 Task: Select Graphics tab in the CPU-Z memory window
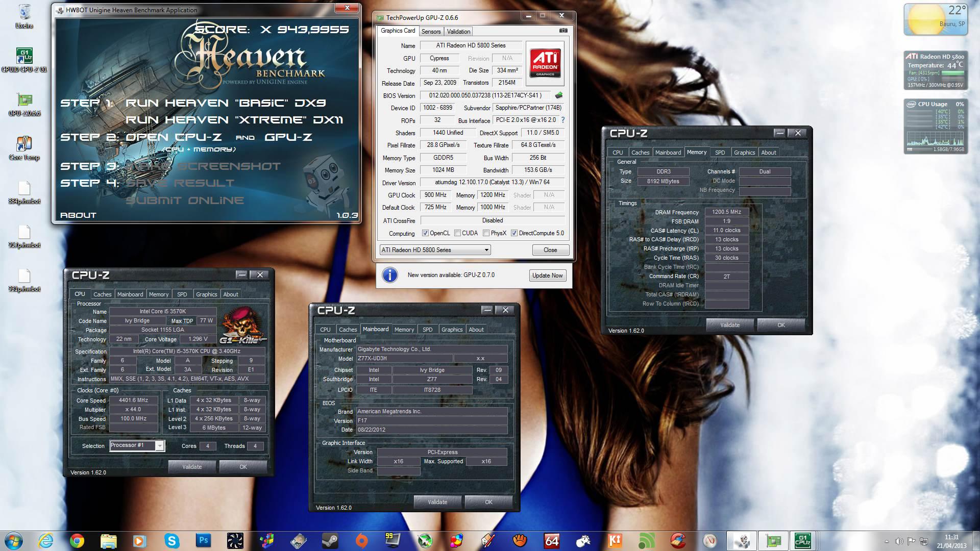click(744, 153)
